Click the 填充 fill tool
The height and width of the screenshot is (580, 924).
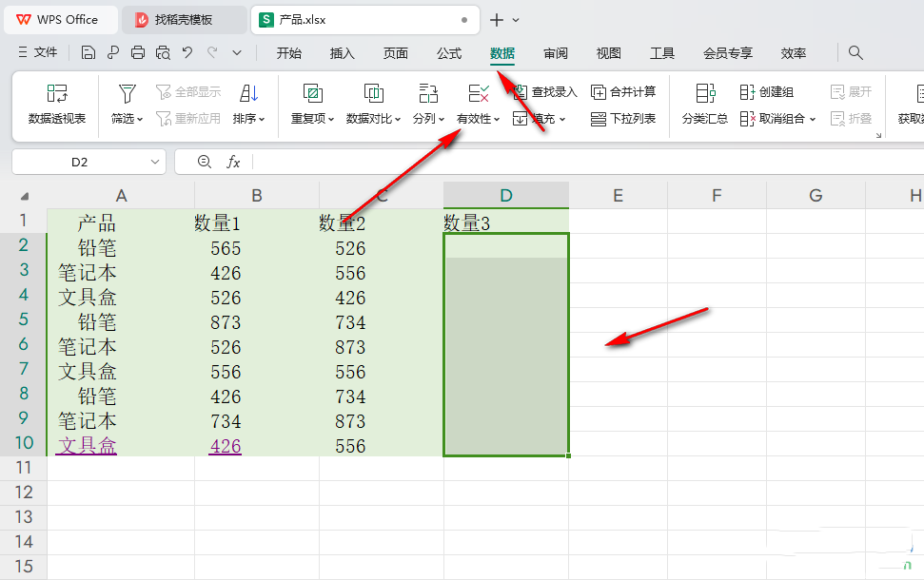539,118
